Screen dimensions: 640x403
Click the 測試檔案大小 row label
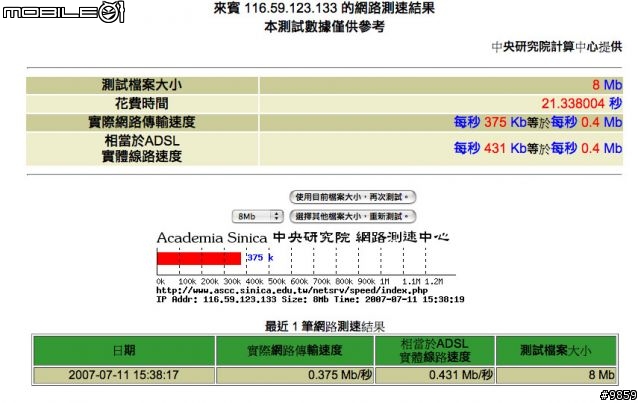142,85
